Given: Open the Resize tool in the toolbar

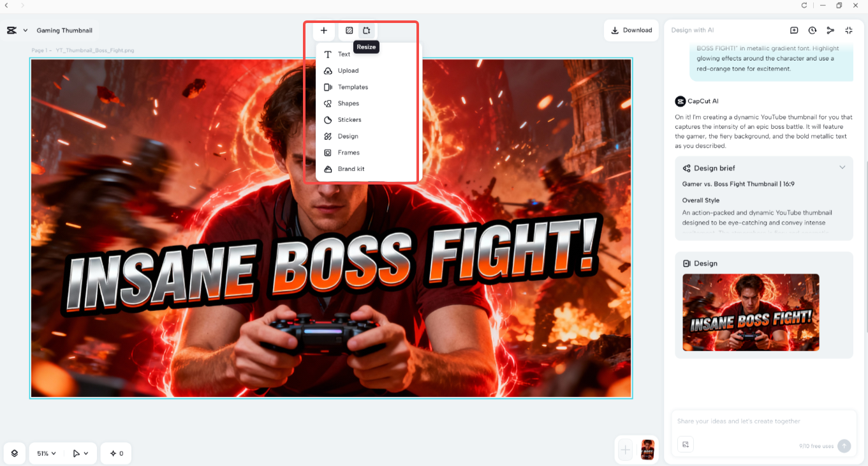Looking at the screenshot, I should point(367,30).
